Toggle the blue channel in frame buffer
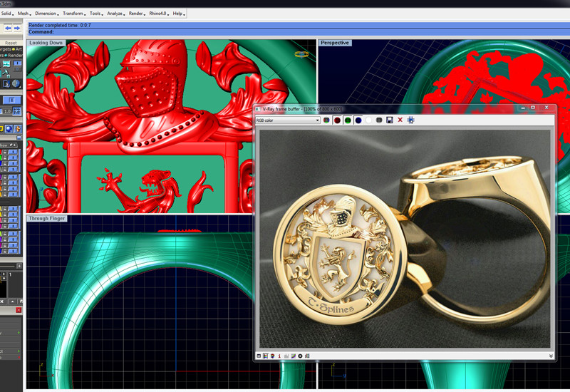 click(358, 120)
